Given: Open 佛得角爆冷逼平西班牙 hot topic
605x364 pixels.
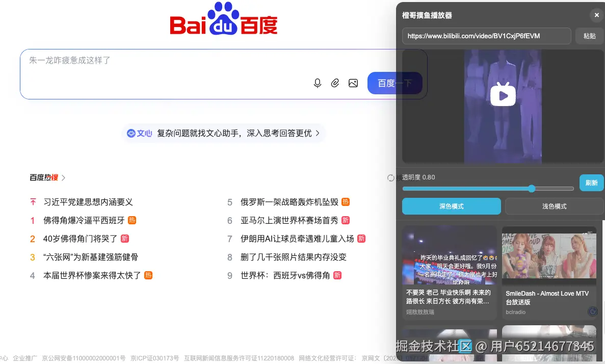Looking at the screenshot, I should click(x=84, y=220).
